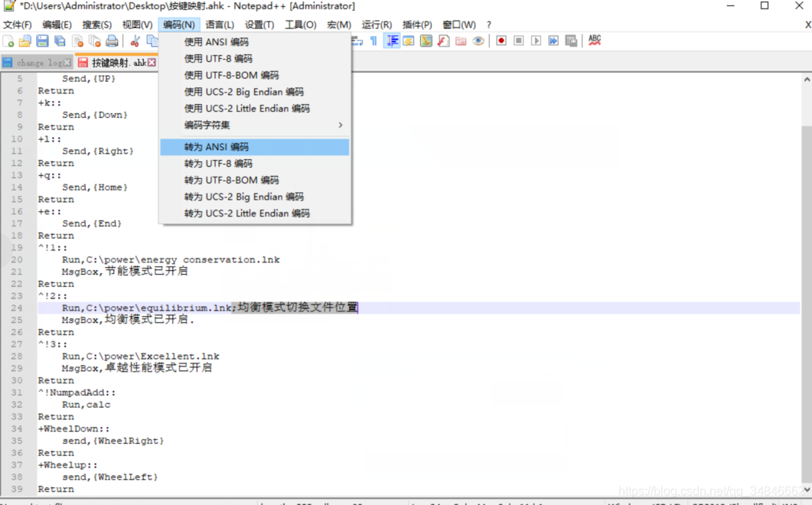Open the ? help menu
812x505 pixels.
(x=488, y=24)
